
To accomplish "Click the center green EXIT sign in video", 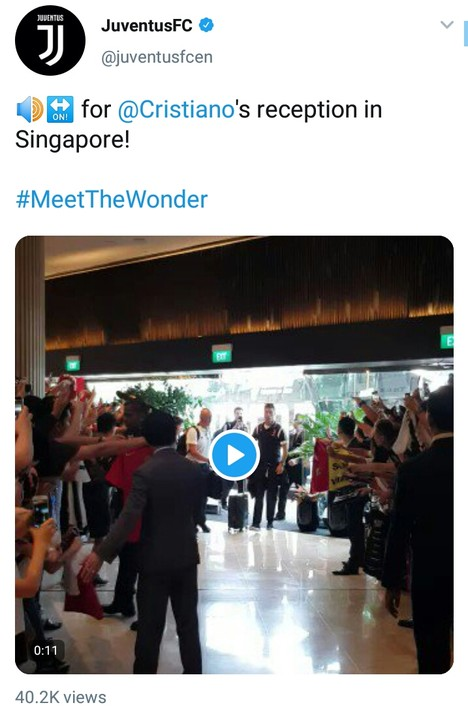I will pos(222,354).
